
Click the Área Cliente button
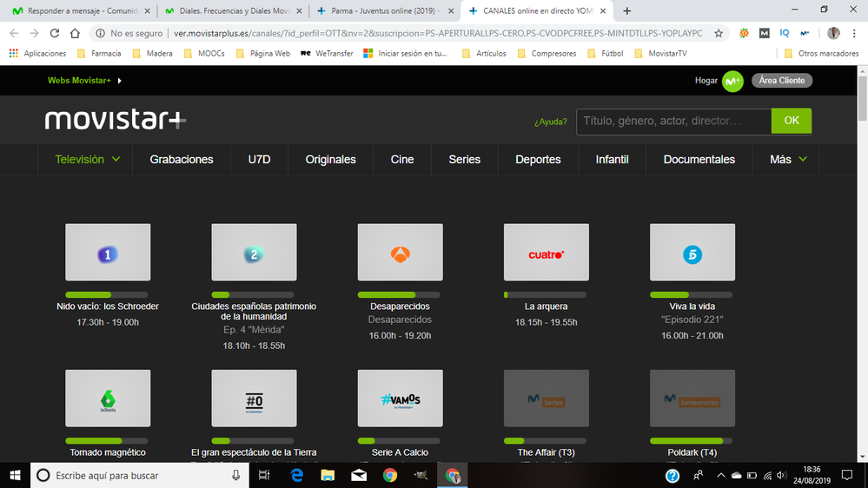click(x=782, y=81)
